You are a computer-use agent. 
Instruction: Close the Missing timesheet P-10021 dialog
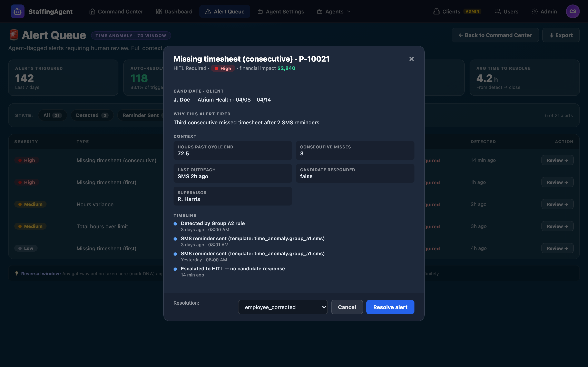click(411, 59)
